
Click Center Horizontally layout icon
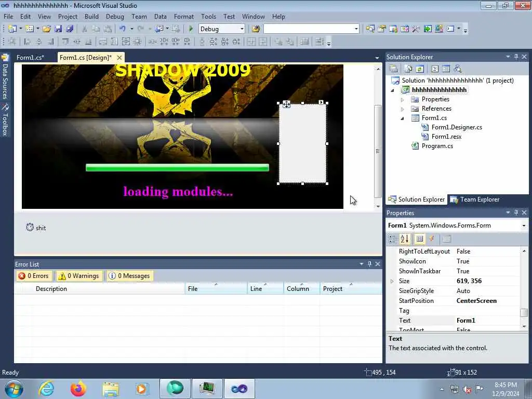(251, 42)
